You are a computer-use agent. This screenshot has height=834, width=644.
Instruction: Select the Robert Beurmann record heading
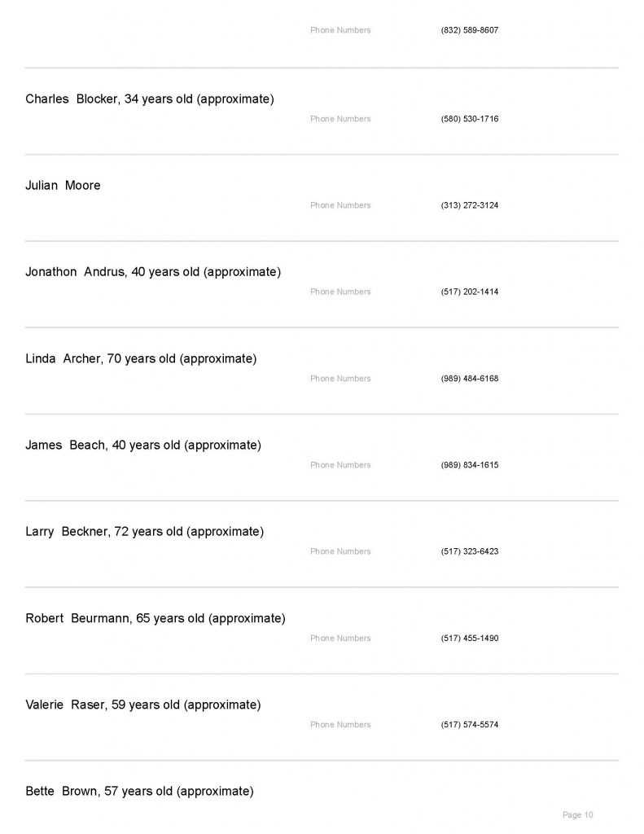156,618
